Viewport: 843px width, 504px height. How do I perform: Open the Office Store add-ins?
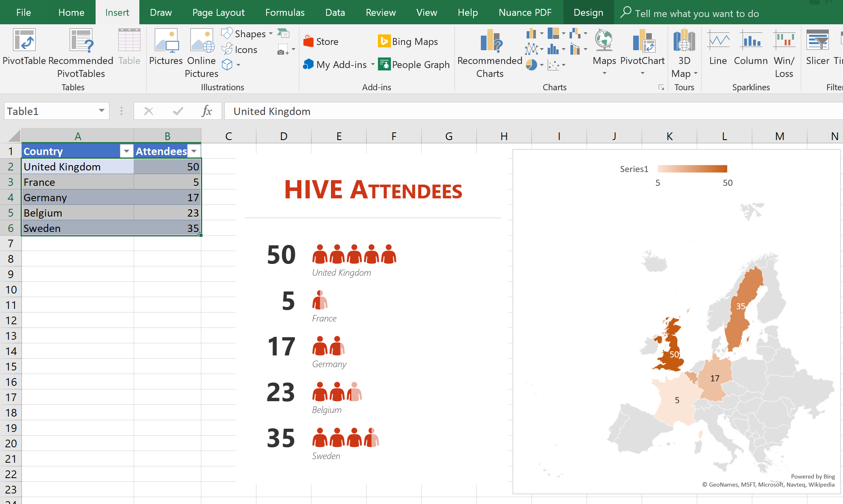pos(321,42)
